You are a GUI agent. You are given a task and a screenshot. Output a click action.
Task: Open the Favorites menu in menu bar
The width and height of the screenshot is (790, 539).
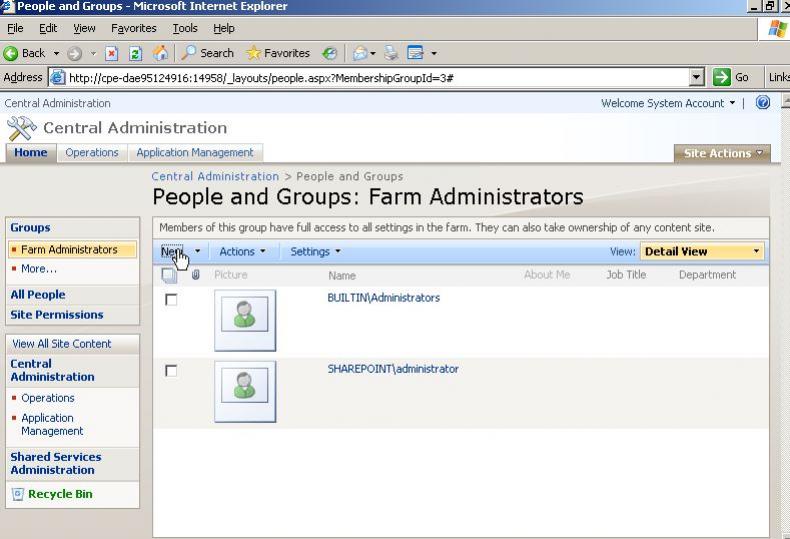[134, 28]
